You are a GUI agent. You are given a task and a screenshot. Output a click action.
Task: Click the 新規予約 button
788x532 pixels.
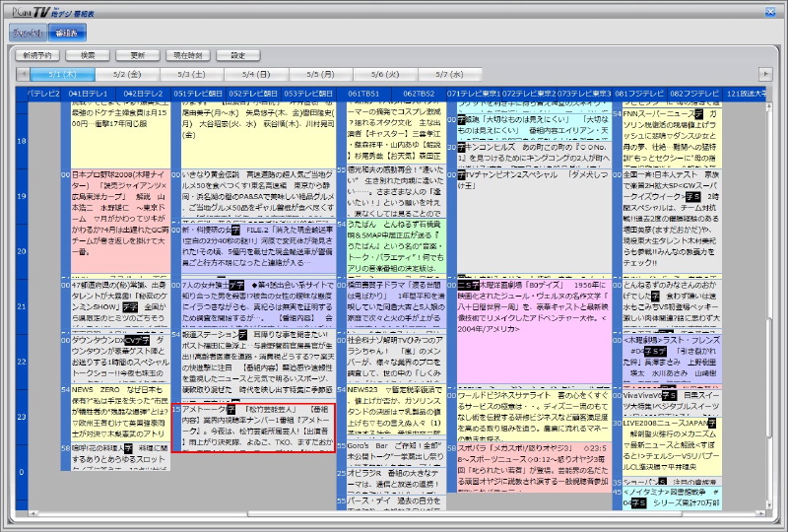point(39,55)
